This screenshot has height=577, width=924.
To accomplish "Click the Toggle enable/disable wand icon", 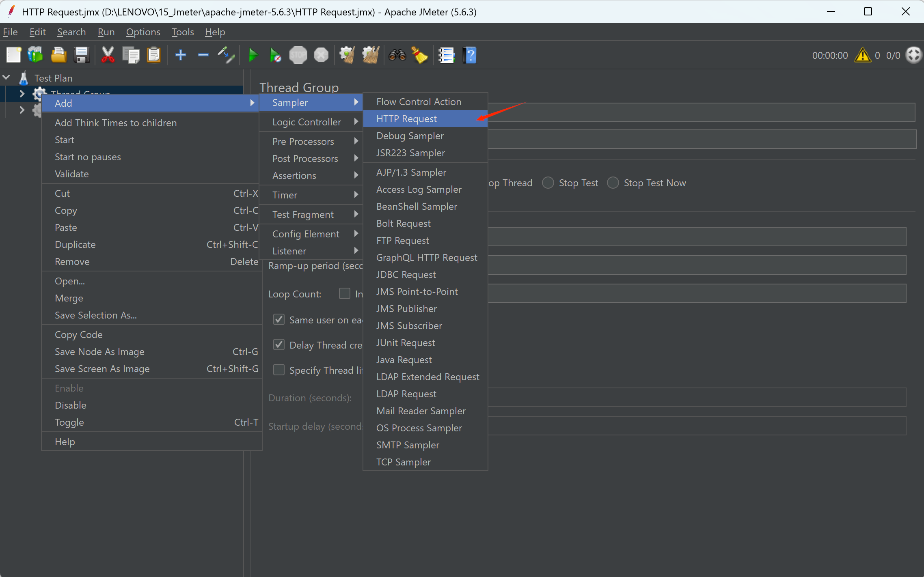I will click(226, 55).
